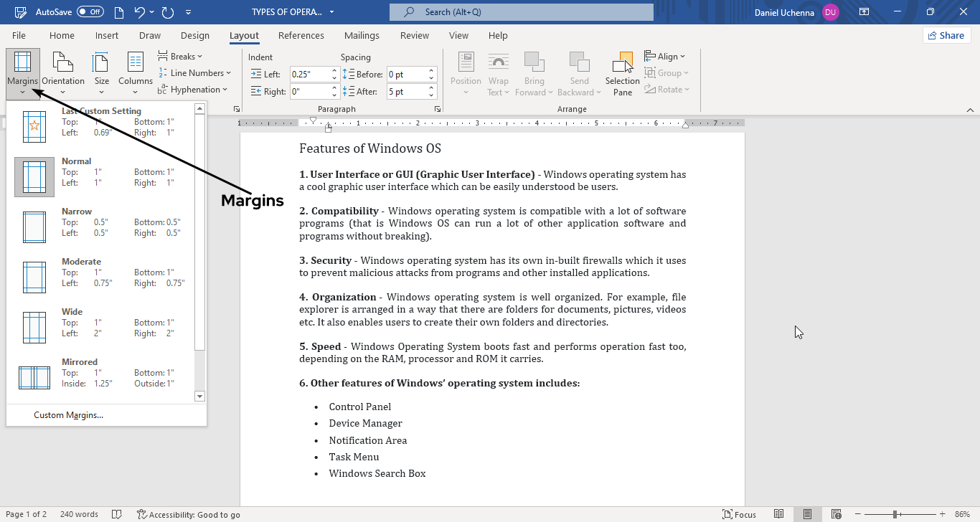Open the Hyphenation dropdown

[x=192, y=90]
